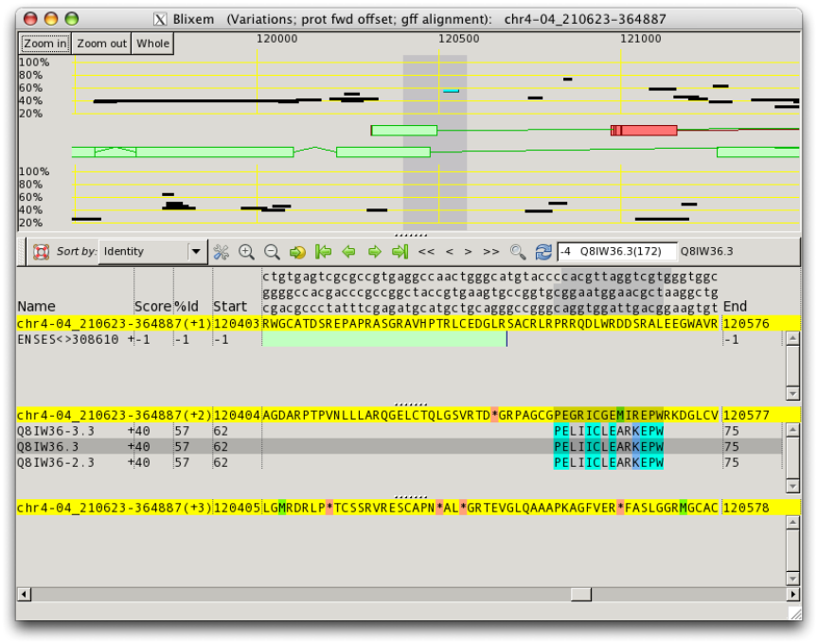Click the >> page-right control
The height and width of the screenshot is (644, 818).
coord(491,252)
